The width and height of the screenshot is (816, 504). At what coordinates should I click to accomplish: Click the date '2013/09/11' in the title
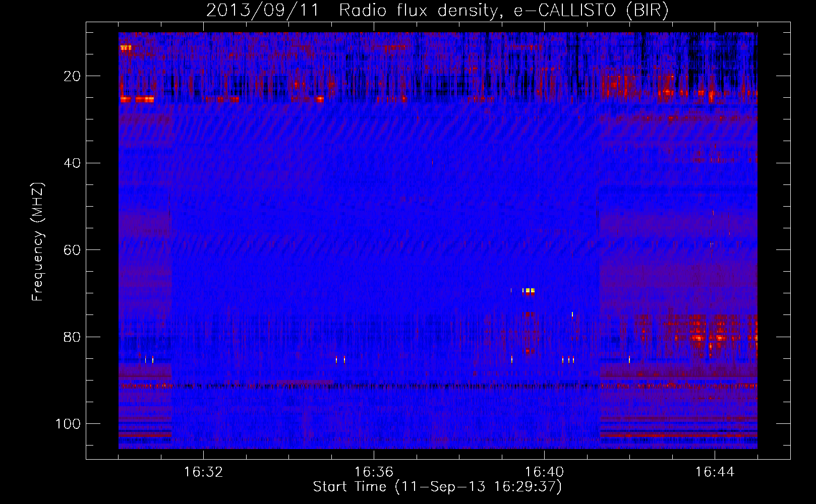tap(263, 11)
